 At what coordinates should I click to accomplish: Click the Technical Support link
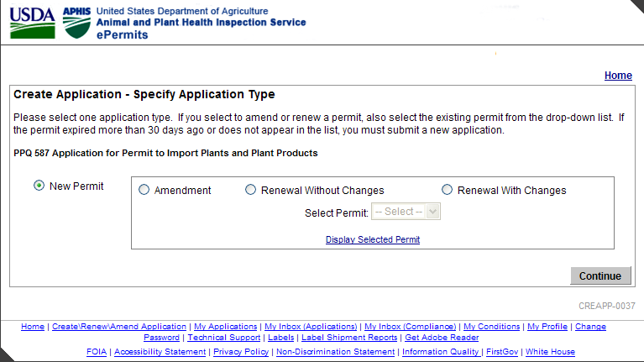coord(224,337)
